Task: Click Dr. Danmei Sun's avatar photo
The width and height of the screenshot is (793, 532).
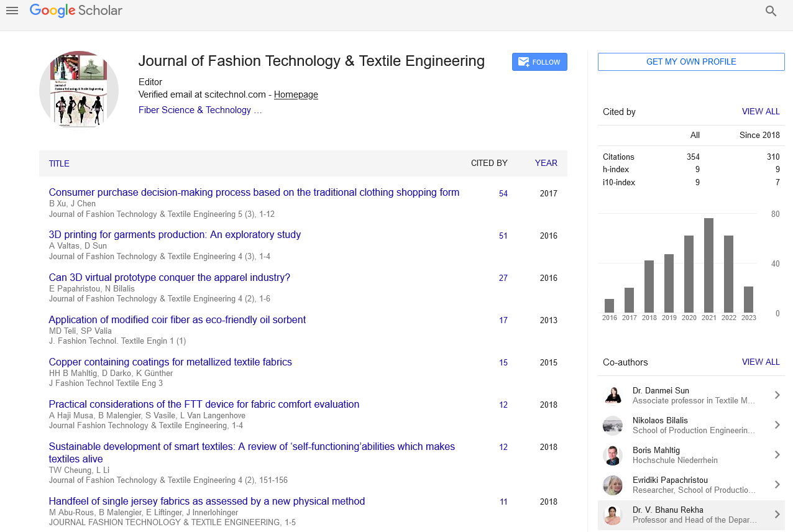Action: (x=613, y=395)
